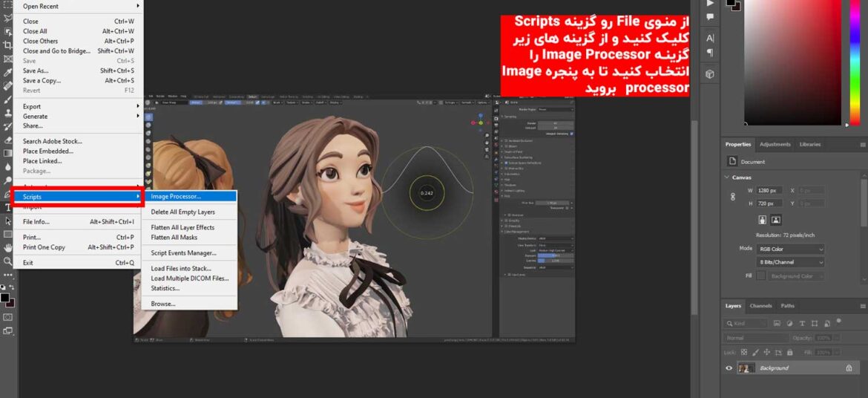Select the Hand tool
Image resolution: width=868 pixels, height=398 pixels.
(7, 247)
